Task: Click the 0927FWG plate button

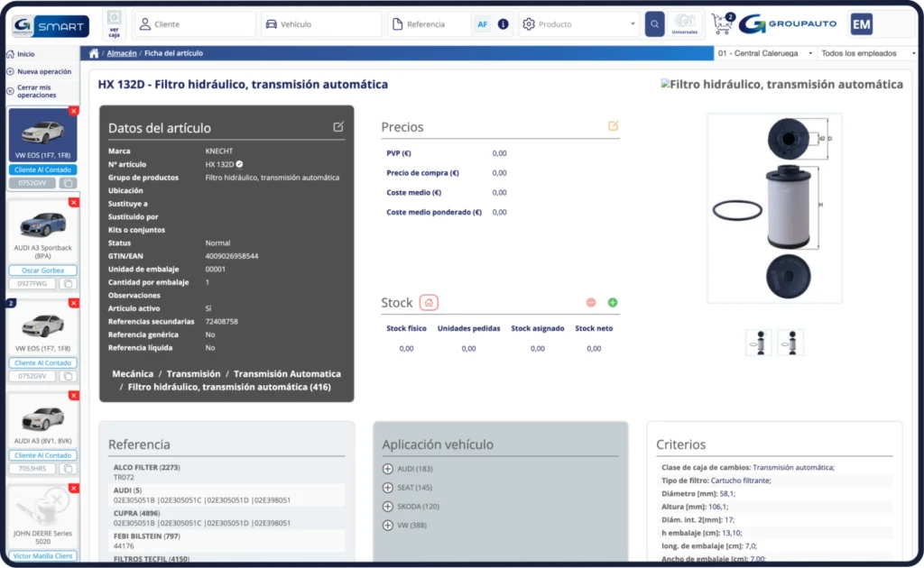Action: [32, 284]
